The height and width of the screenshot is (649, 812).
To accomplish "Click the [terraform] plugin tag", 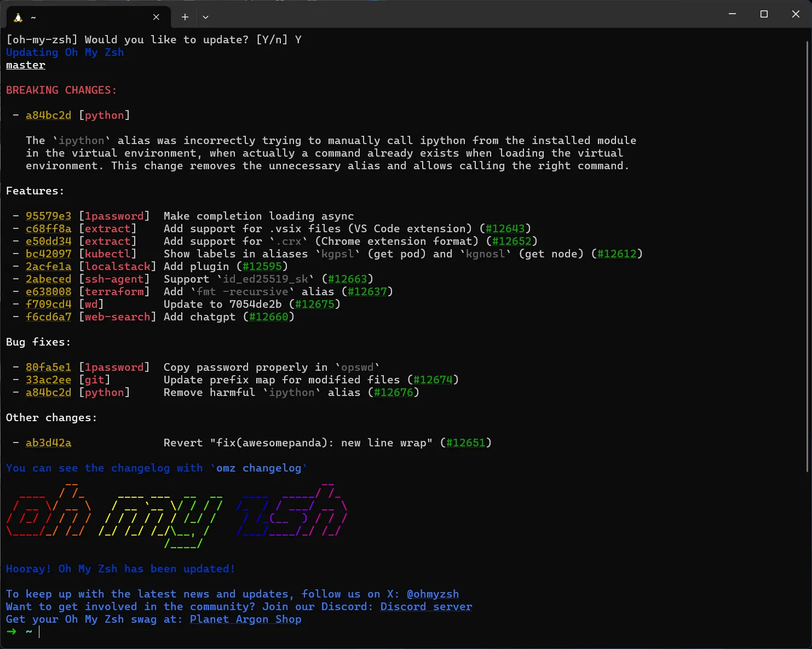I will coord(114,291).
